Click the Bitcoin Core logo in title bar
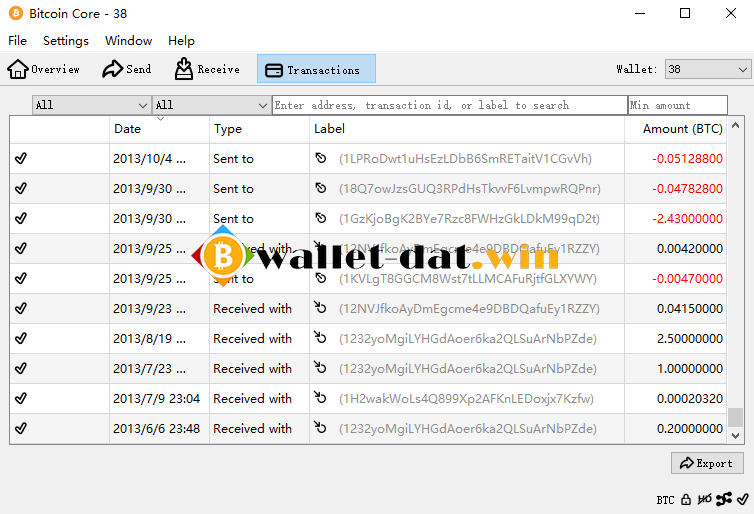754x514 pixels. click(16, 13)
